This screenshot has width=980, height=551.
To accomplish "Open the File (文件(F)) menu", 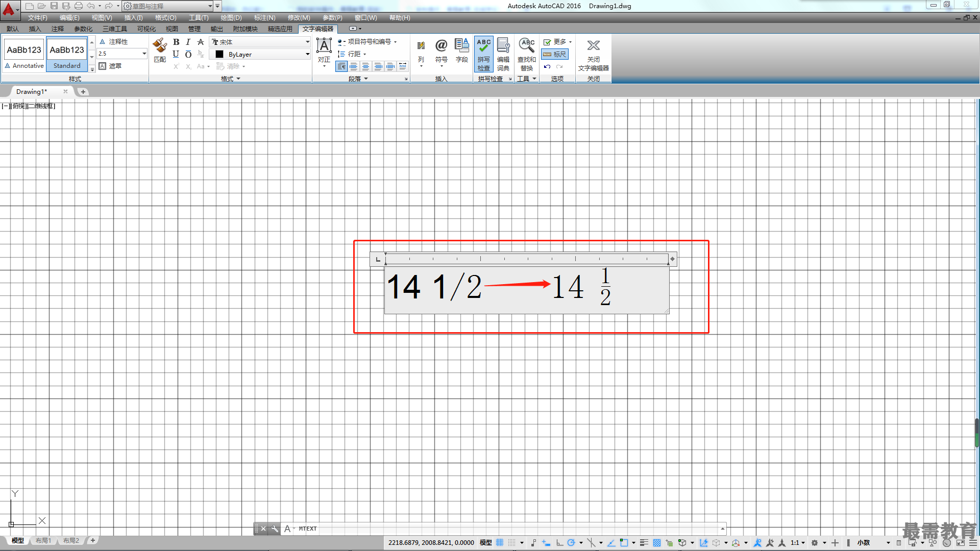I will (37, 18).
